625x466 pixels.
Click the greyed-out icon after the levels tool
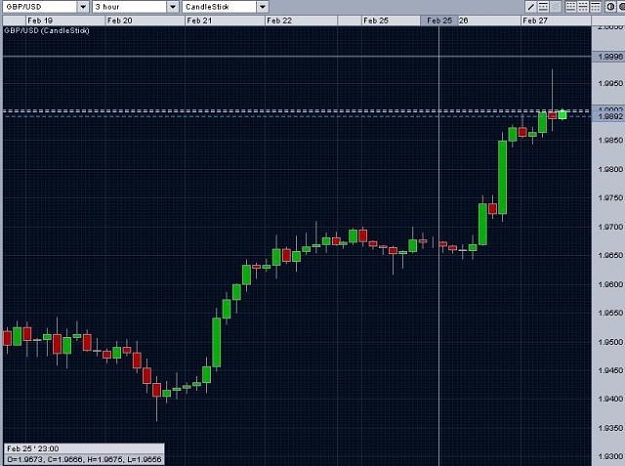pos(556,7)
